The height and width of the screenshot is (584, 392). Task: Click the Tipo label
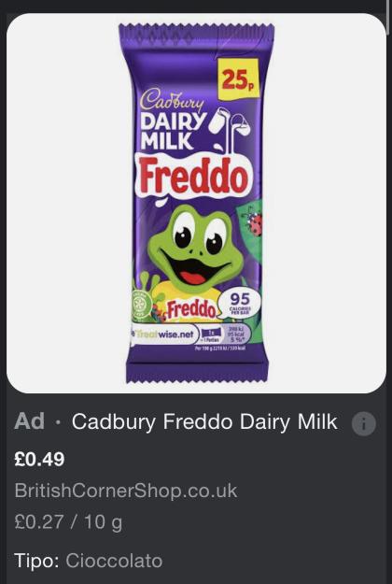[x=36, y=561]
